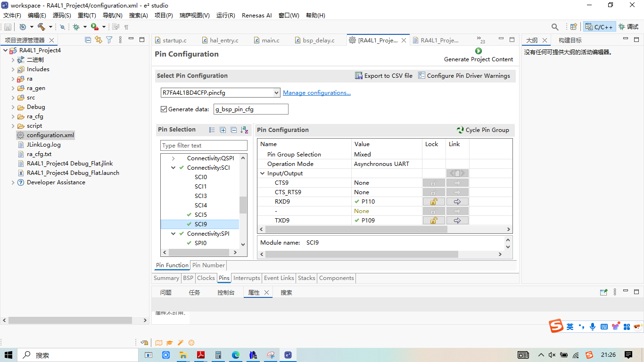The height and width of the screenshot is (362, 644).
Task: Click the Search magnifier icon in toolbar
Action: point(555,27)
